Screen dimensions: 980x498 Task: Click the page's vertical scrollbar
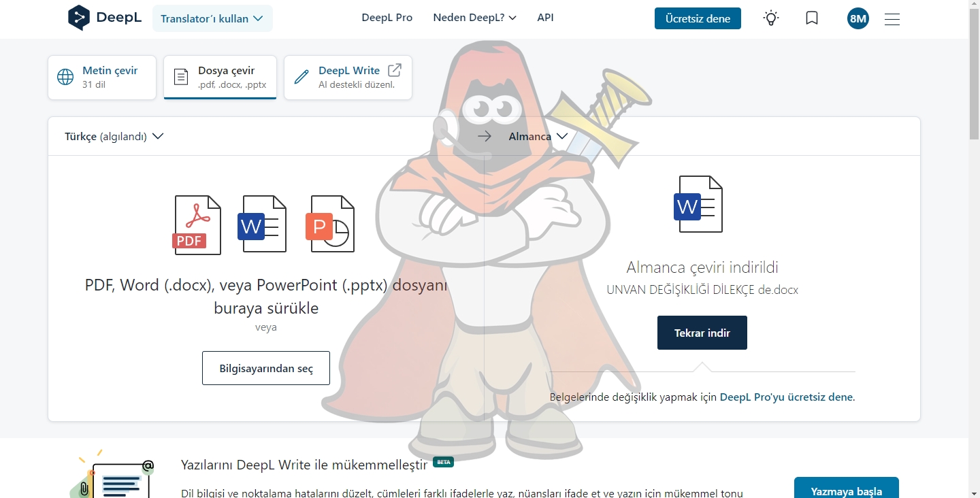click(974, 249)
